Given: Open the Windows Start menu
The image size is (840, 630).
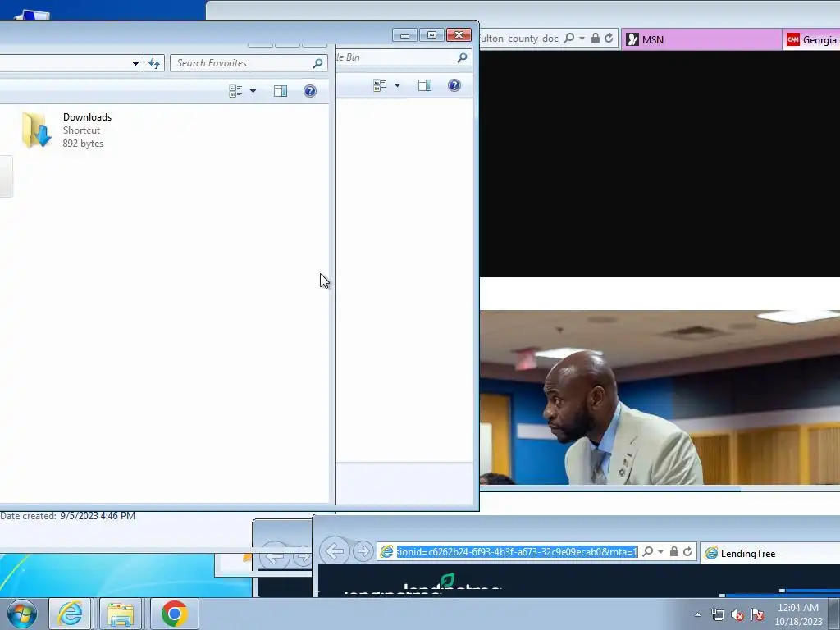Looking at the screenshot, I should tap(21, 614).
